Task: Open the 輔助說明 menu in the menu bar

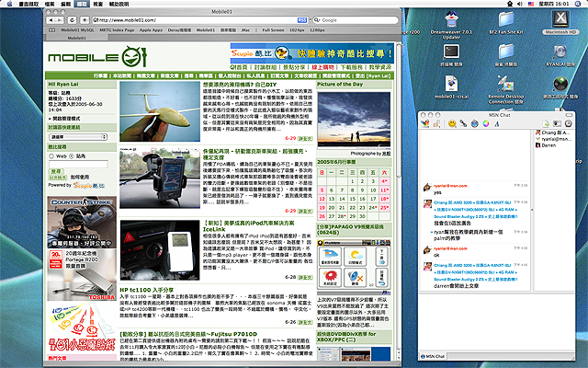Action: [x=119, y=4]
